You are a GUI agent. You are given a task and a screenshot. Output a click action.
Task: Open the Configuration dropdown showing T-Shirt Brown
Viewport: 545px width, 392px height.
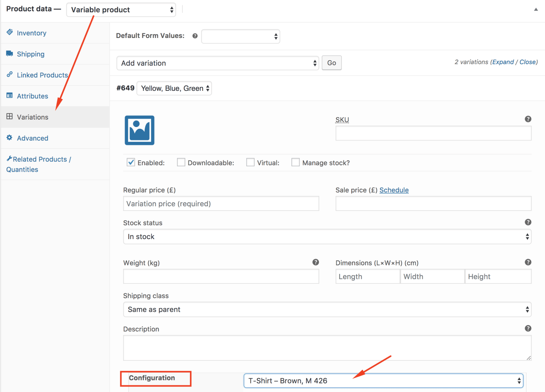(x=383, y=381)
